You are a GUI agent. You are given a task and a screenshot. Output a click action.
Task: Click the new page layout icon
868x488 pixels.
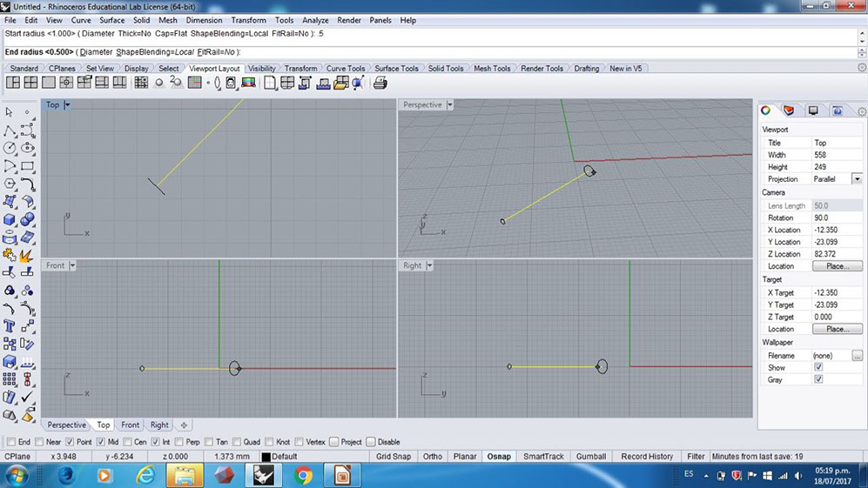coord(270,83)
